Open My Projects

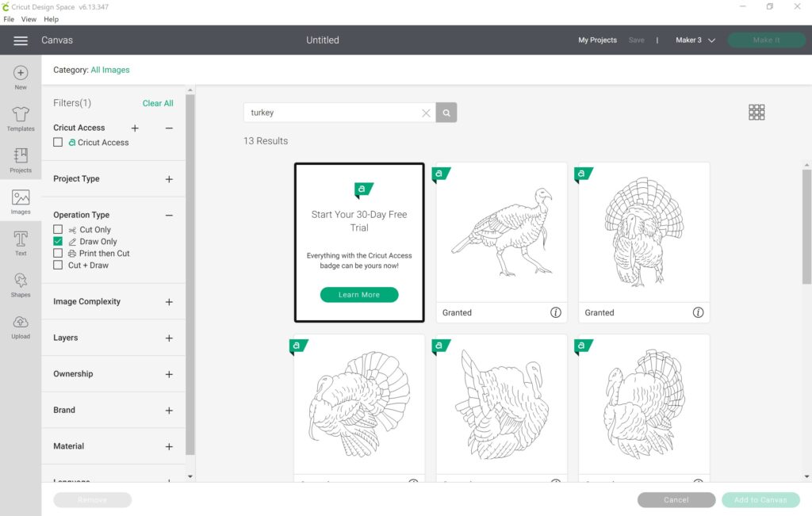pos(598,40)
